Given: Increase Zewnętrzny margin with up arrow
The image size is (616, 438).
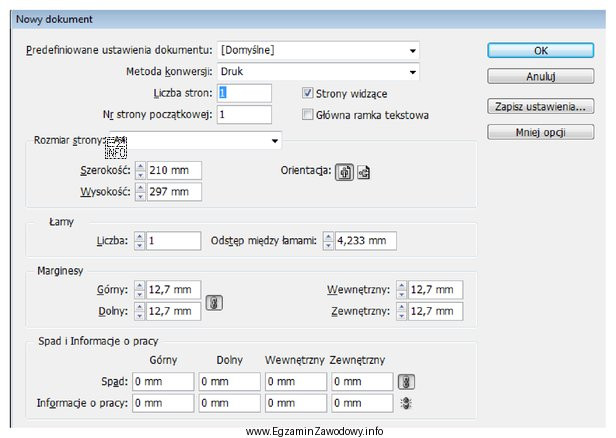Looking at the screenshot, I should (402, 307).
